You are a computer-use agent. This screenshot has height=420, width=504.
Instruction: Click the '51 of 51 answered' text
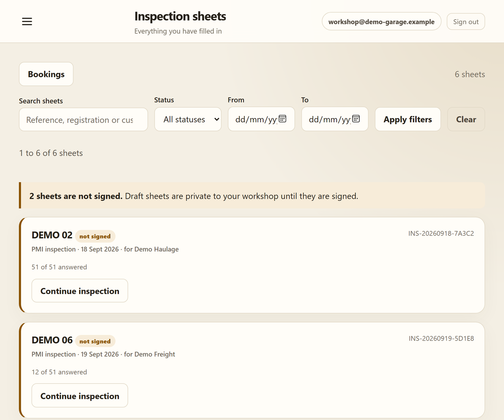tap(59, 267)
